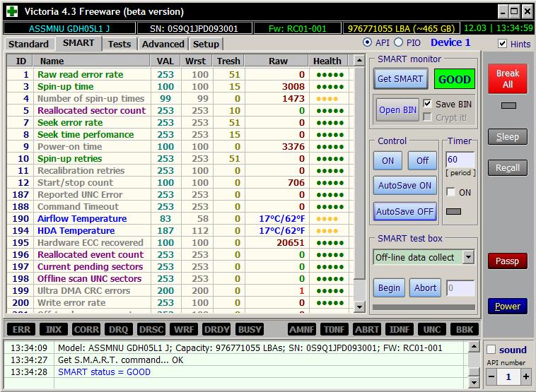
Task: Decrease API number with minus button
Action: pyautogui.click(x=491, y=377)
